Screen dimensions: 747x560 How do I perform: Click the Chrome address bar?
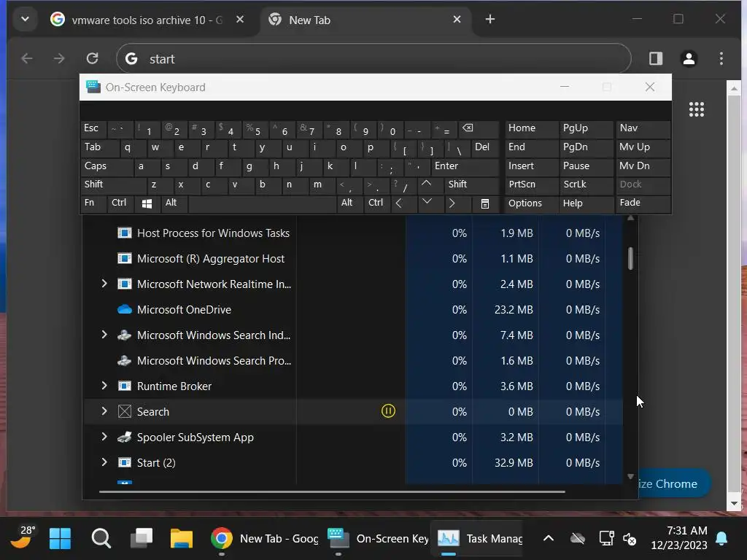pyautogui.click(x=373, y=58)
